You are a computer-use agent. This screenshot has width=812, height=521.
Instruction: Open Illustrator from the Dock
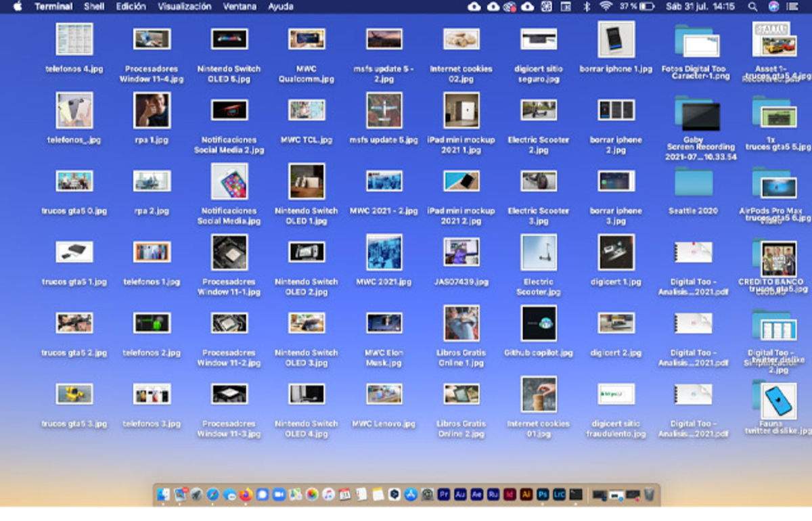tap(526, 494)
